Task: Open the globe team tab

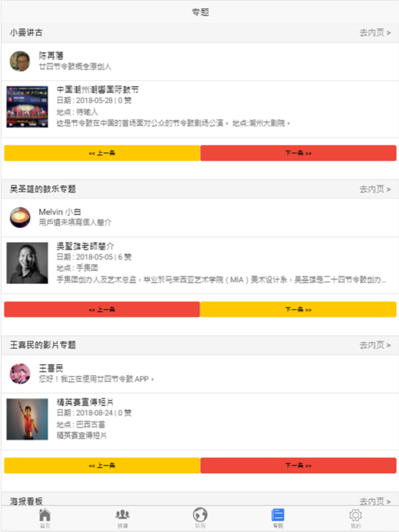Action: [200, 518]
